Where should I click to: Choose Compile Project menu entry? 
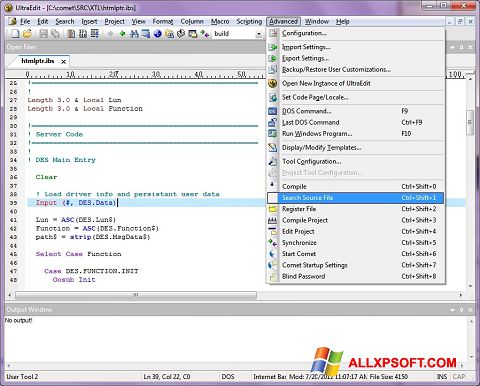click(356, 220)
